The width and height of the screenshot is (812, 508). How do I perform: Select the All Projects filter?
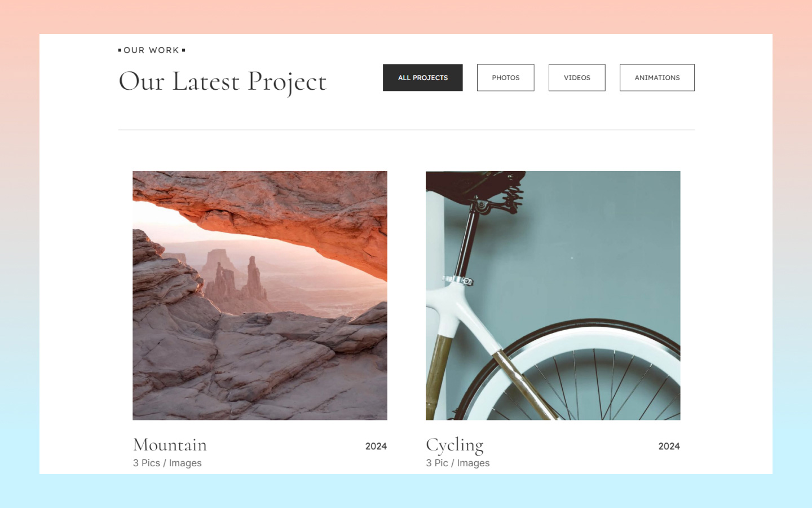tap(422, 78)
